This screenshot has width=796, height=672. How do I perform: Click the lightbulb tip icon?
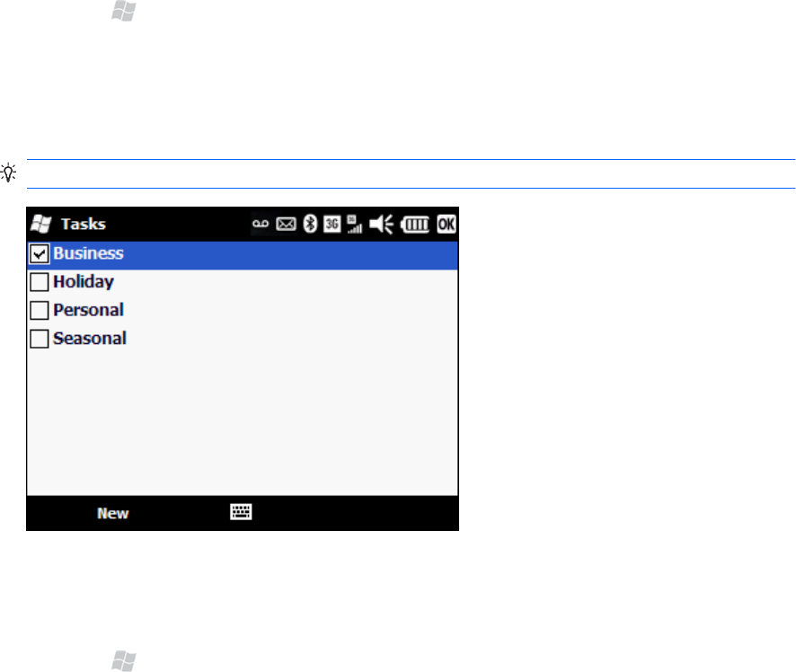pyautogui.click(x=8, y=172)
